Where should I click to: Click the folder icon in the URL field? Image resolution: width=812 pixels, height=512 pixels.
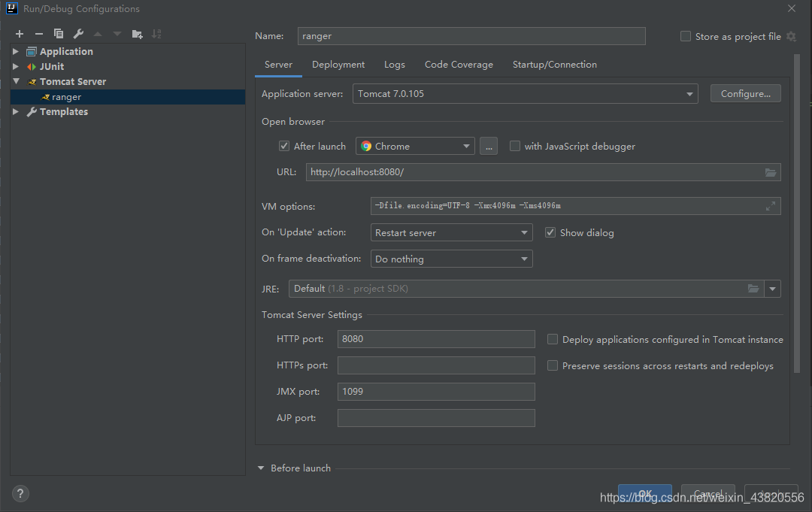(771, 172)
